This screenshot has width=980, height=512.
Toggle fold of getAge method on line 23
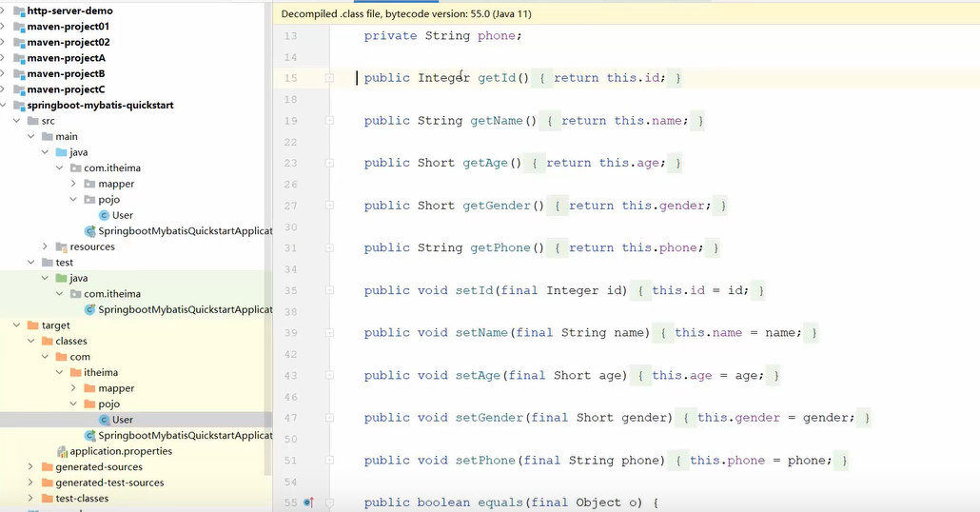point(329,163)
